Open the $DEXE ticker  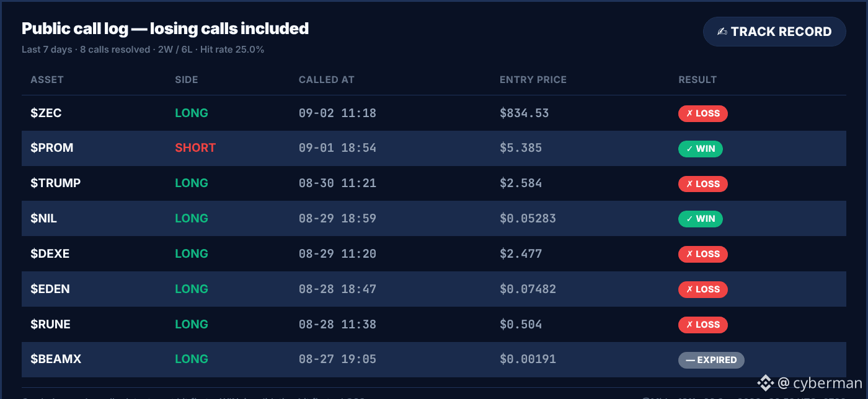pyautogui.click(x=50, y=254)
